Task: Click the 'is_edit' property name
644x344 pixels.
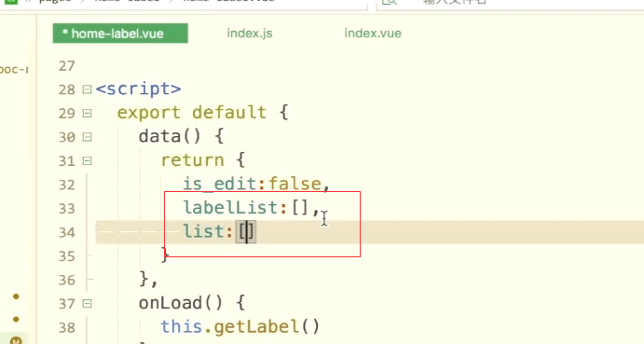Action: [220, 185]
